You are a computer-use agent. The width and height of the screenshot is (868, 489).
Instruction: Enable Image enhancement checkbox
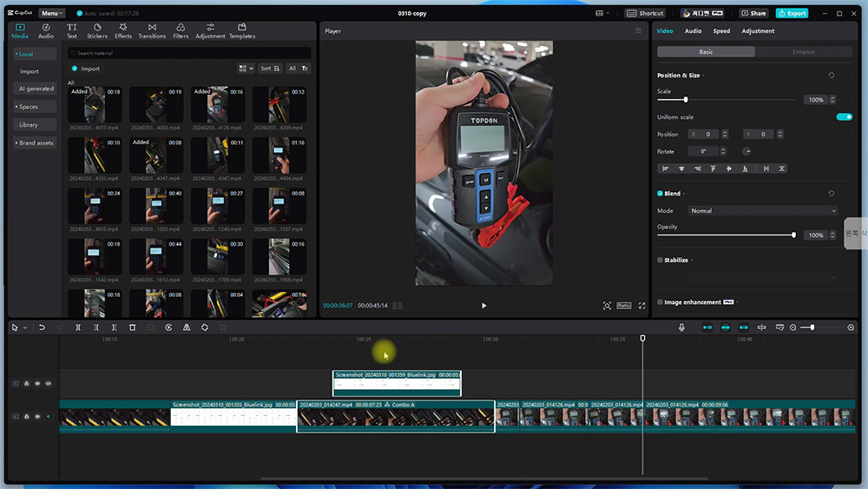[x=660, y=302]
